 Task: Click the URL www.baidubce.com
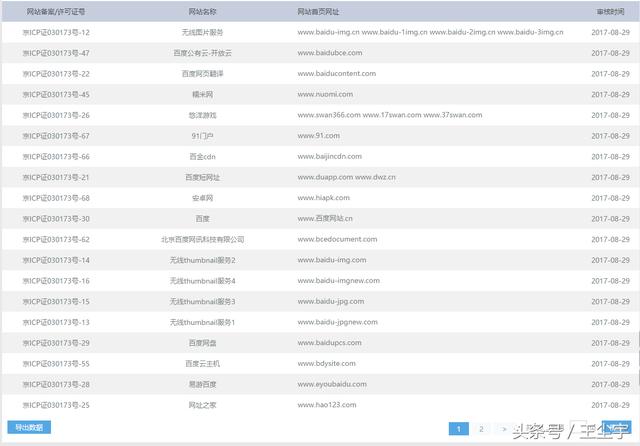click(x=330, y=53)
